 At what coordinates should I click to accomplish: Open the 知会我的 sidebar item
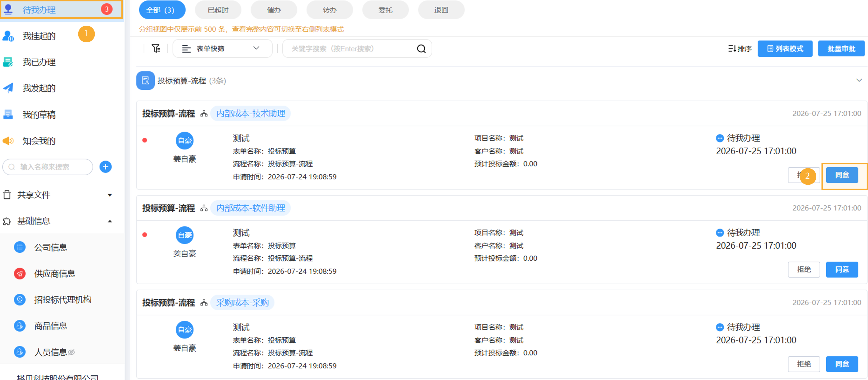pos(39,141)
